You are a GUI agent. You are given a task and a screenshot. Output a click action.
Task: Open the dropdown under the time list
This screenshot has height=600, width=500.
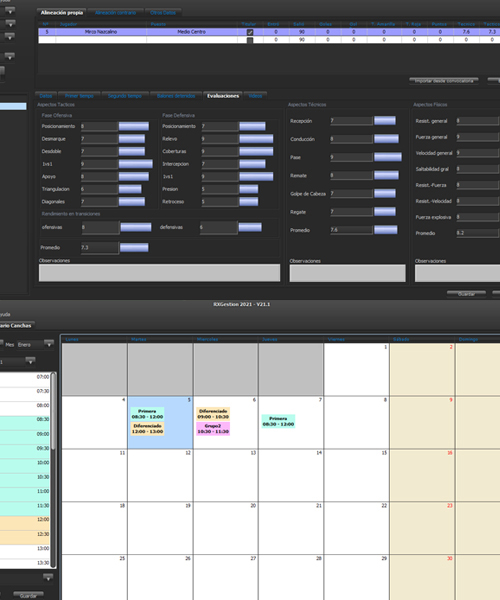click(x=48, y=577)
